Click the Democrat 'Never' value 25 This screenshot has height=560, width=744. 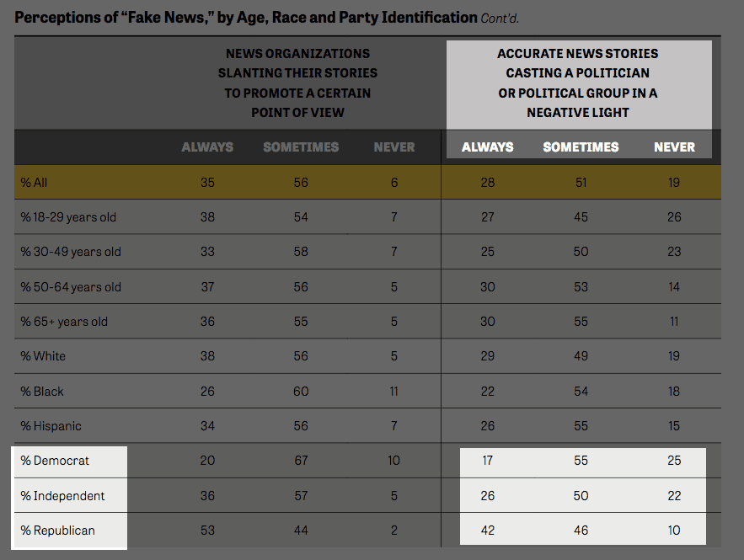674,461
